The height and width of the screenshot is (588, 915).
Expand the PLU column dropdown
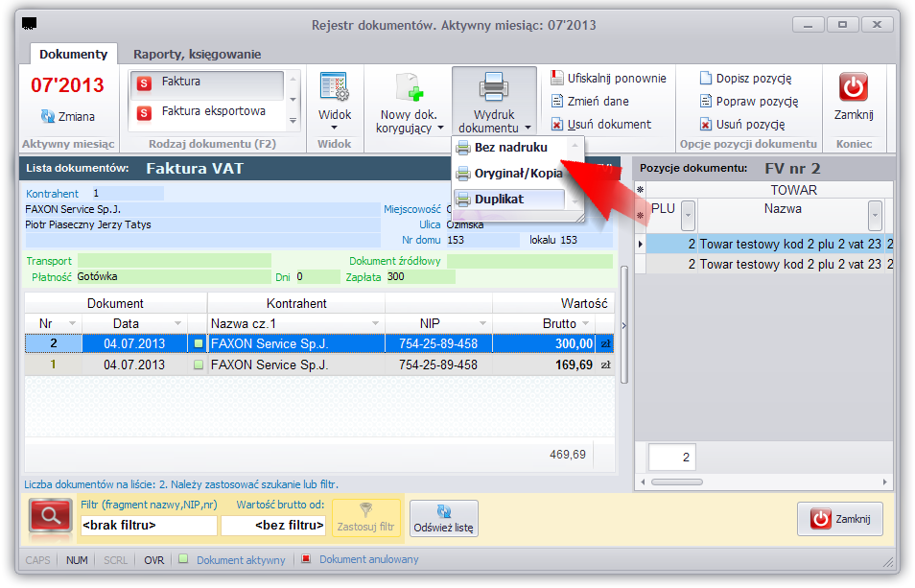pyautogui.click(x=688, y=215)
